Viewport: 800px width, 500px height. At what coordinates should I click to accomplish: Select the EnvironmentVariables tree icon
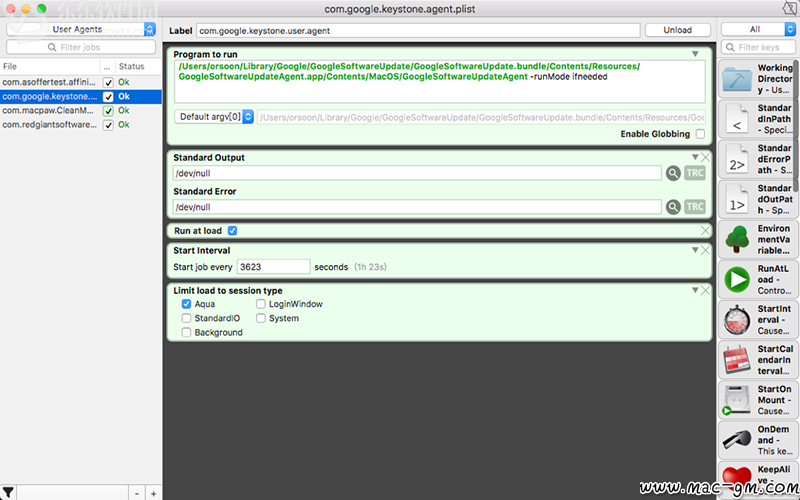737,239
